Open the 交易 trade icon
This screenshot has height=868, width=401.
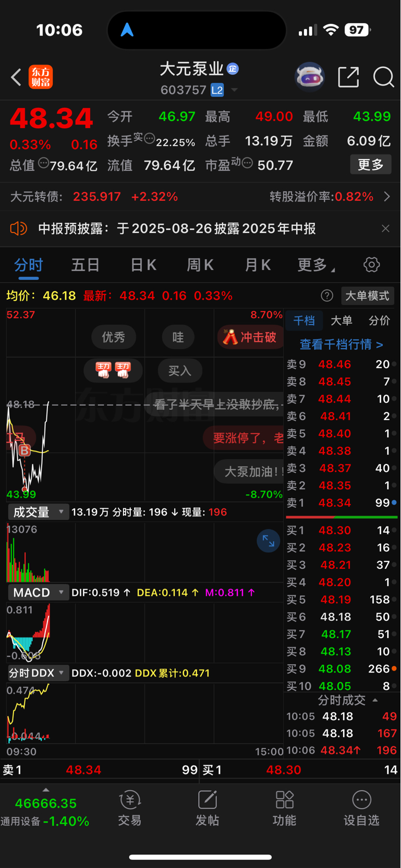pyautogui.click(x=130, y=809)
